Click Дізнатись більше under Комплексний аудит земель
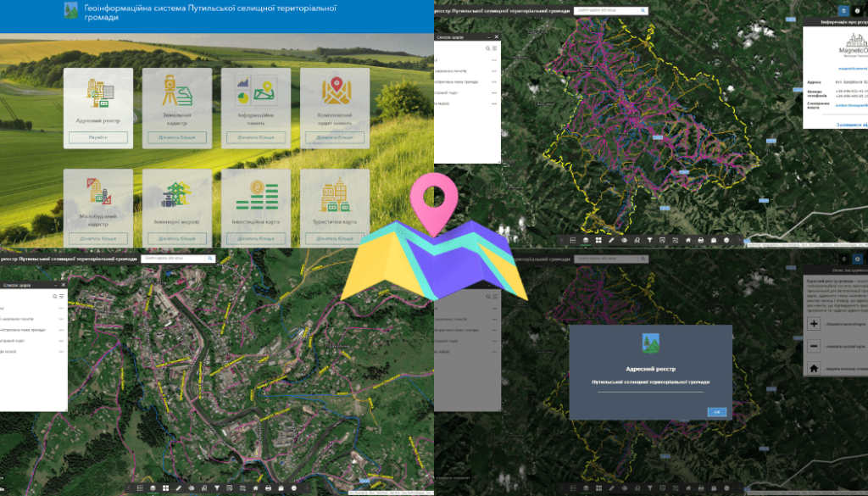This screenshot has height=496, width=868. click(335, 137)
